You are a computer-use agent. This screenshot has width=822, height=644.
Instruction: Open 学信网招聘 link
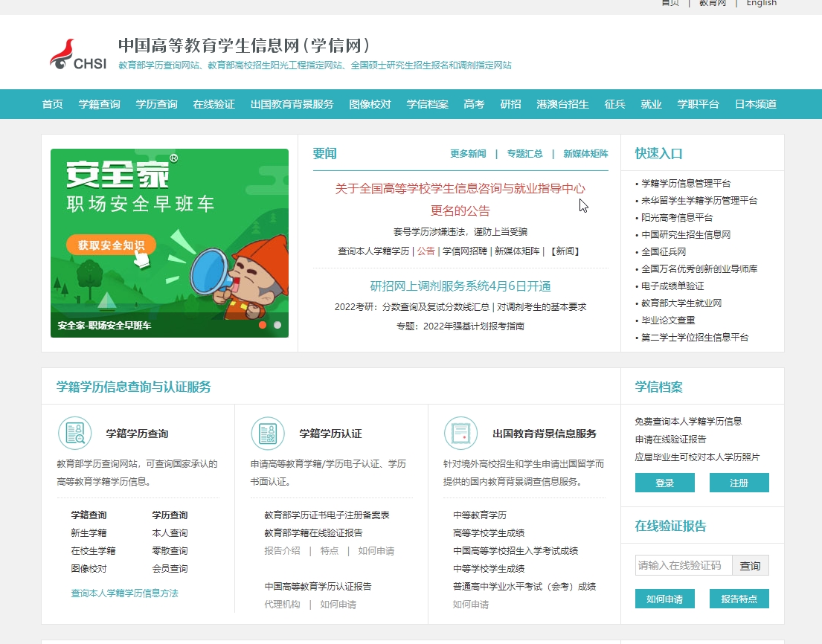tap(465, 251)
